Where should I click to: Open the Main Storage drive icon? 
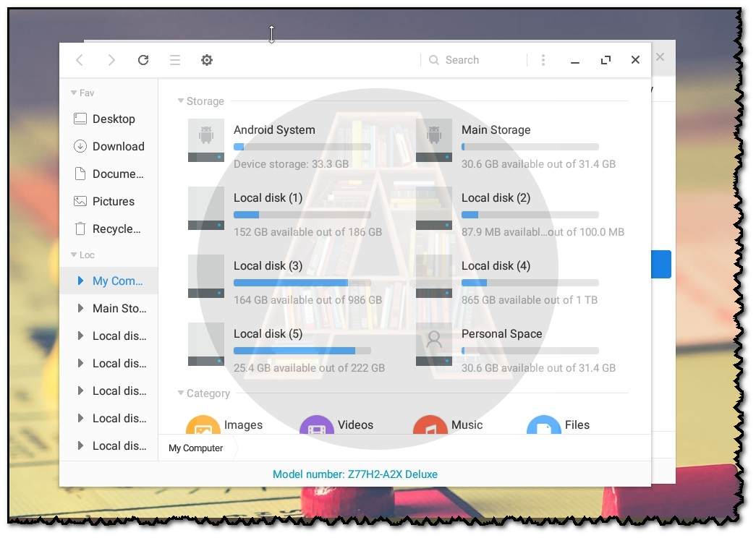[434, 140]
